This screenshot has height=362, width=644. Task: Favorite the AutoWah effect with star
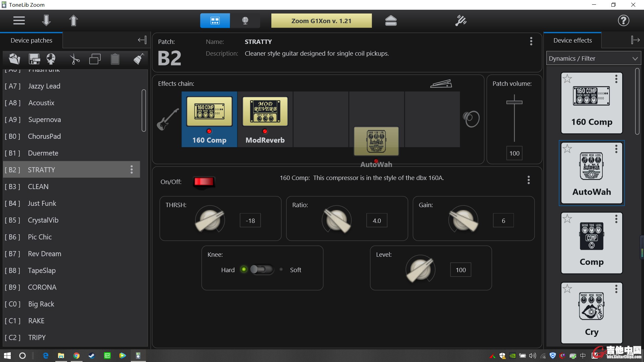point(567,148)
